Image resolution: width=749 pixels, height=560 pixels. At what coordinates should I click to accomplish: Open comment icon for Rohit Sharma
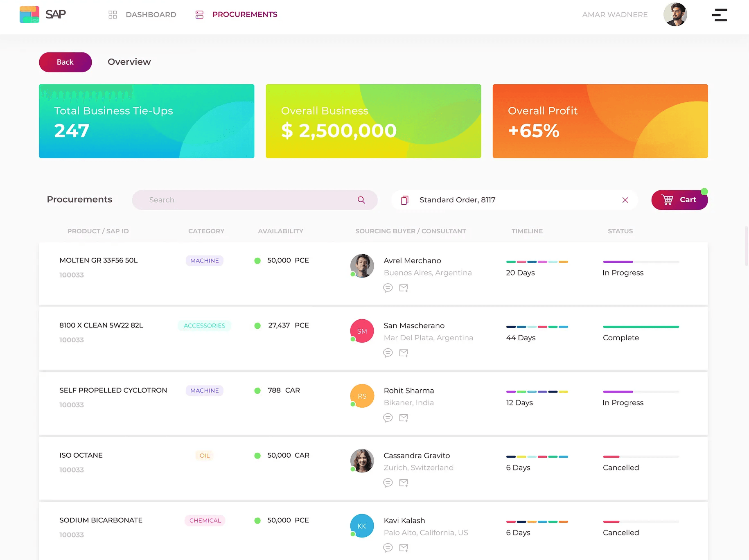pyautogui.click(x=388, y=418)
